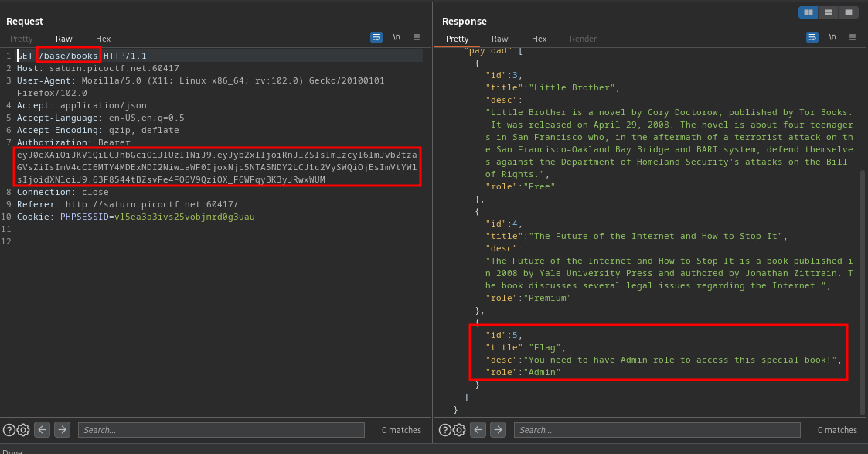Switch Request view to Raw tab
The image size is (868, 454).
[x=63, y=39]
